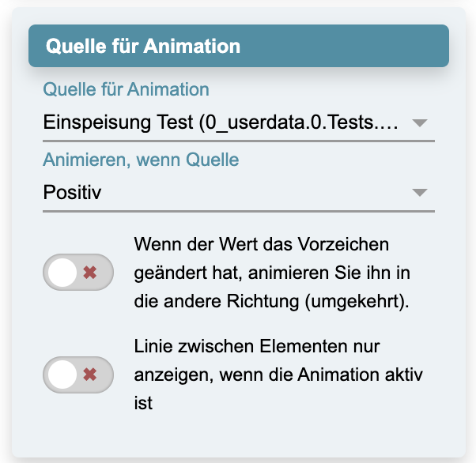Click white knob of the Linie toggle

coord(62,374)
